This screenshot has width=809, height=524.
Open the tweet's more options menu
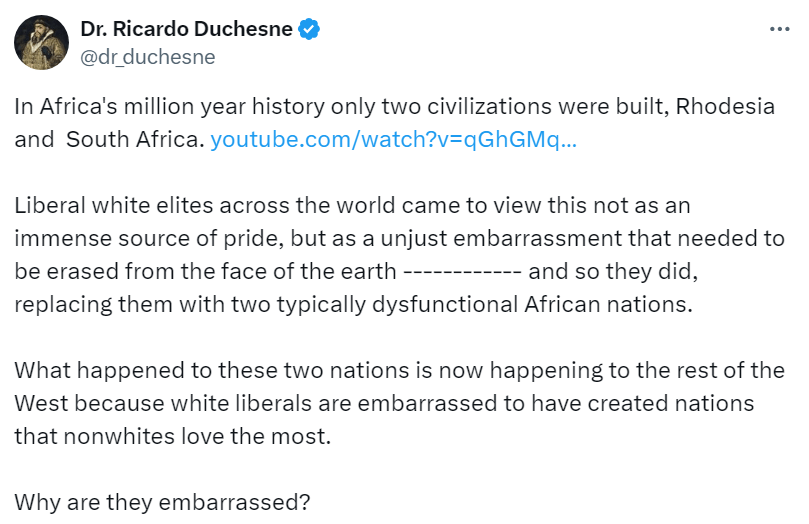[x=779, y=29]
